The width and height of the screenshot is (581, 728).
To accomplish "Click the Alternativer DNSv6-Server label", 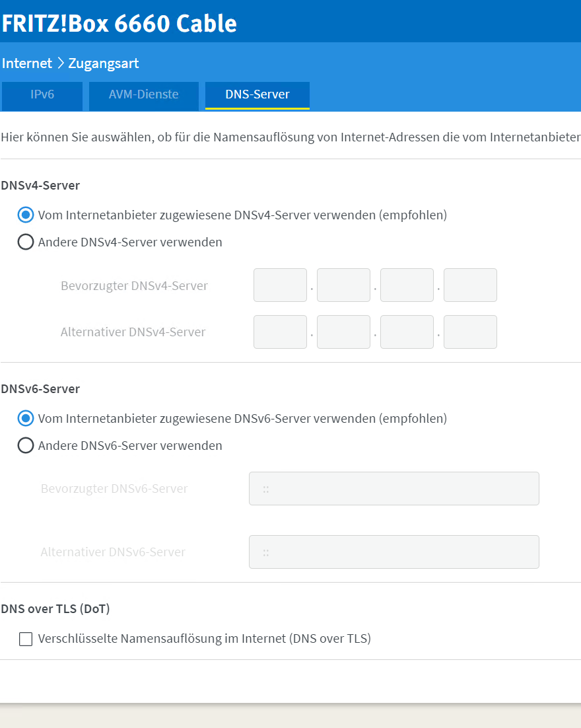I will pyautogui.click(x=113, y=552).
